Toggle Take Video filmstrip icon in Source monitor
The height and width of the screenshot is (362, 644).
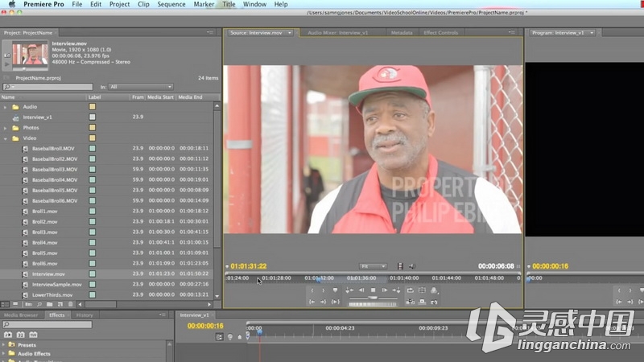point(400,266)
